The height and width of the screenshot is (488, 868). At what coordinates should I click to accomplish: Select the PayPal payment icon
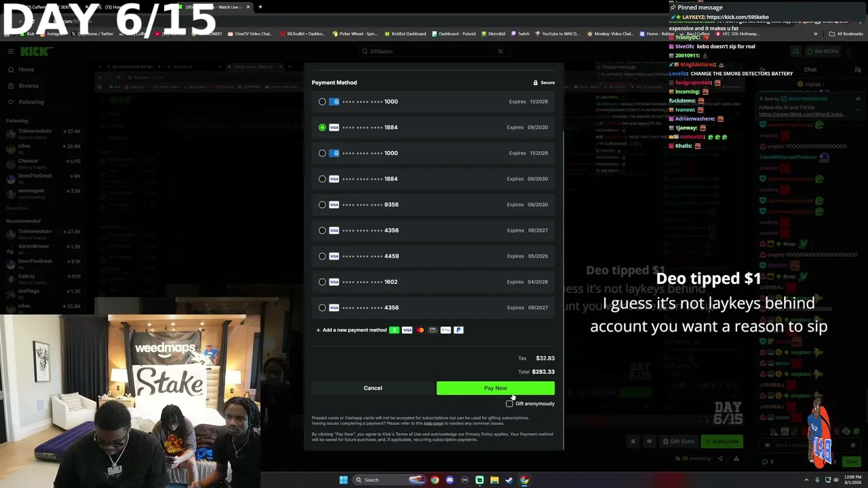(458, 330)
